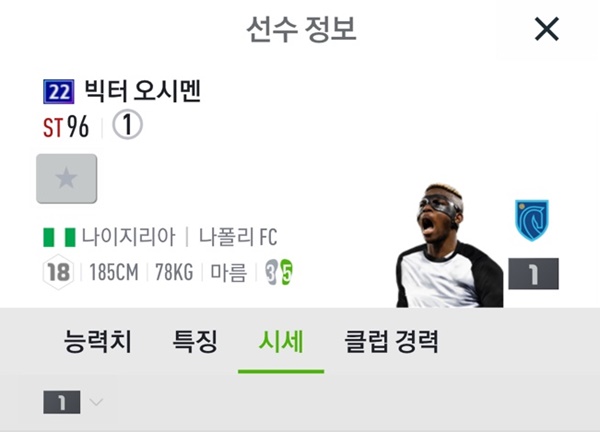600x432 pixels.
Task: Click the grade 1 badge beside player photo
Action: (533, 274)
